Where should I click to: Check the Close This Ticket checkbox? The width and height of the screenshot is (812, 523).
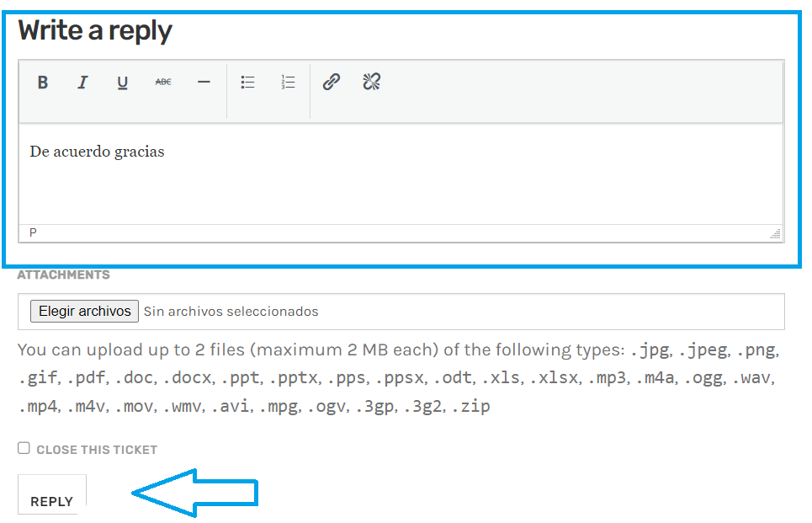(x=24, y=448)
